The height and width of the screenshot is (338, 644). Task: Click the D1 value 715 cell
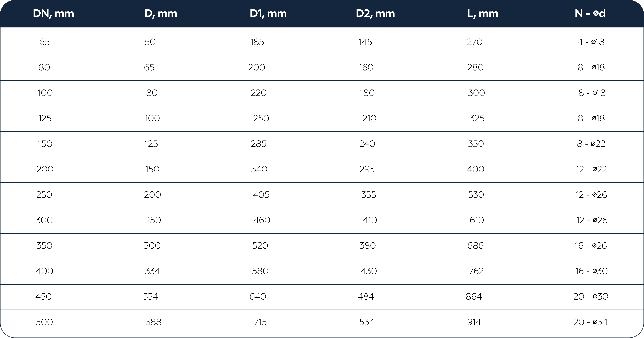point(260,322)
